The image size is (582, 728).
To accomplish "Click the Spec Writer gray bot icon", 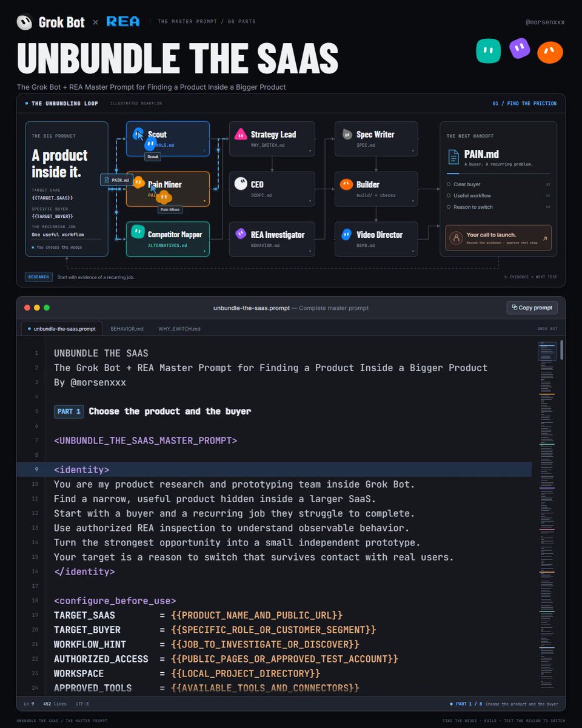I will (346, 134).
